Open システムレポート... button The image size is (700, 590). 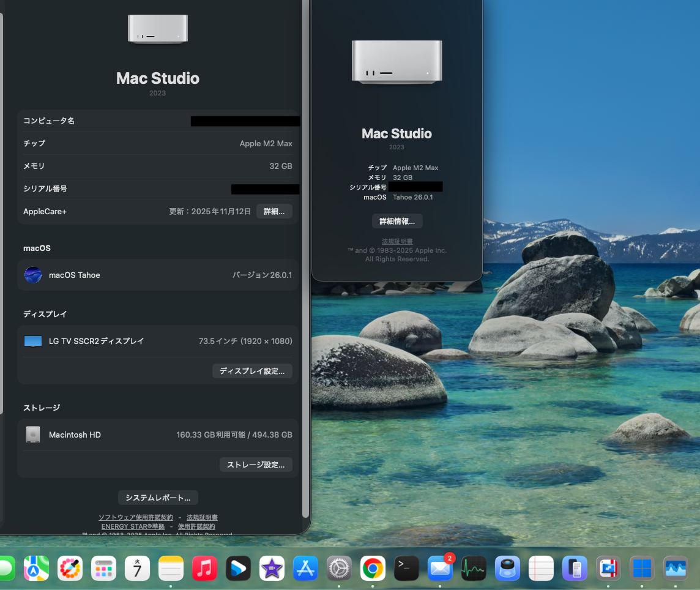pos(158,498)
